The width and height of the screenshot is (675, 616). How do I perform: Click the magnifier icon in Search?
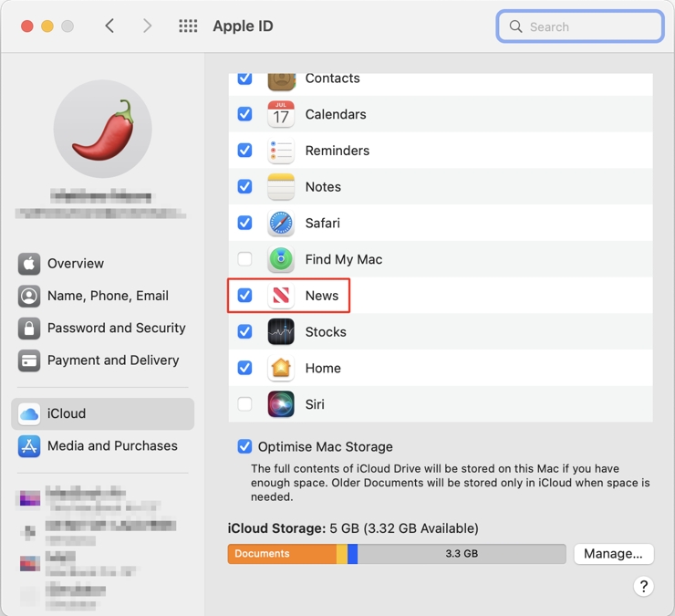coord(515,26)
